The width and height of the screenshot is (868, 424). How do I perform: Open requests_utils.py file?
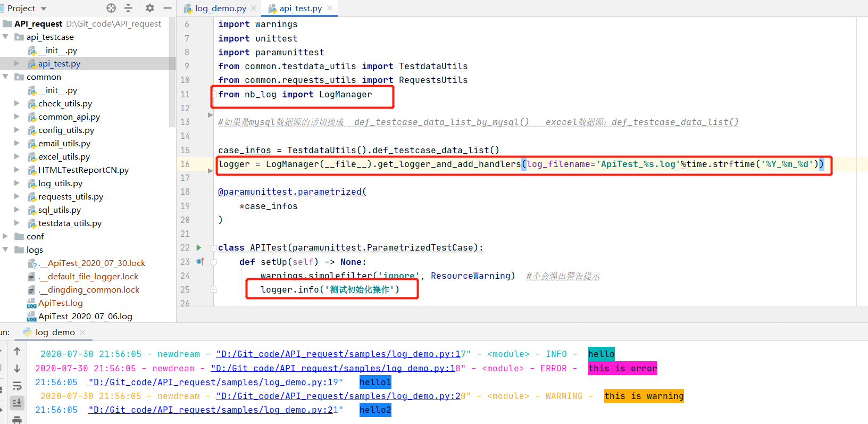(x=71, y=196)
